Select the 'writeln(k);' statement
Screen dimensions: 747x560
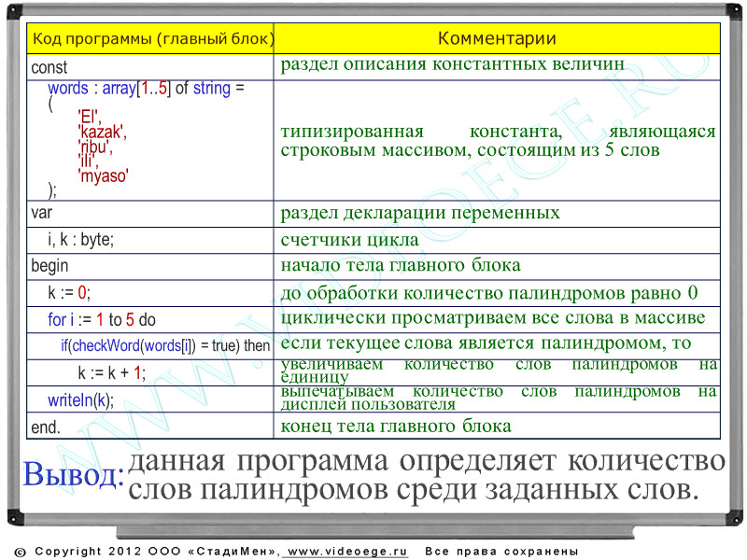click(80, 400)
